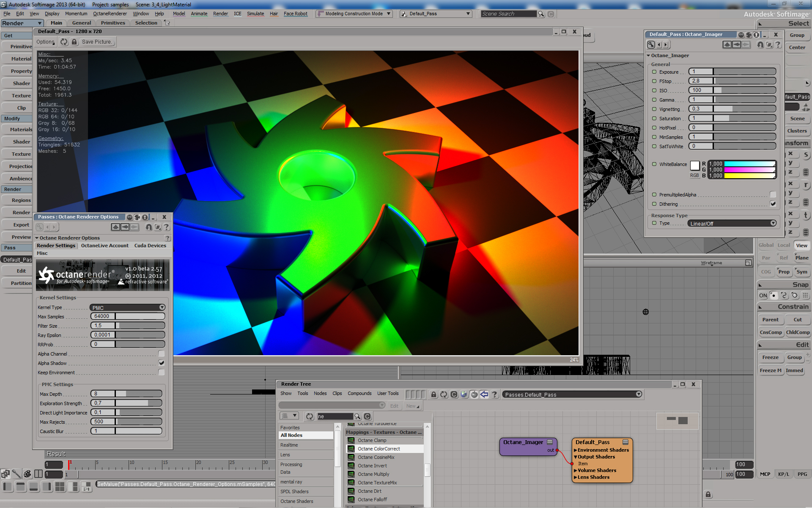This screenshot has height=508, width=812.
Task: Toggle the Dithering checkbox in Octane Imager
Action: (x=773, y=204)
